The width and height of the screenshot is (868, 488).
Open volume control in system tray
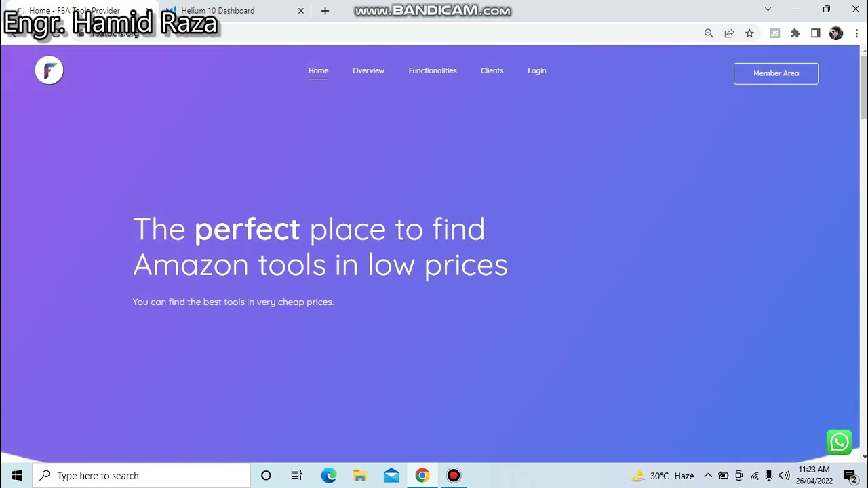click(x=784, y=476)
